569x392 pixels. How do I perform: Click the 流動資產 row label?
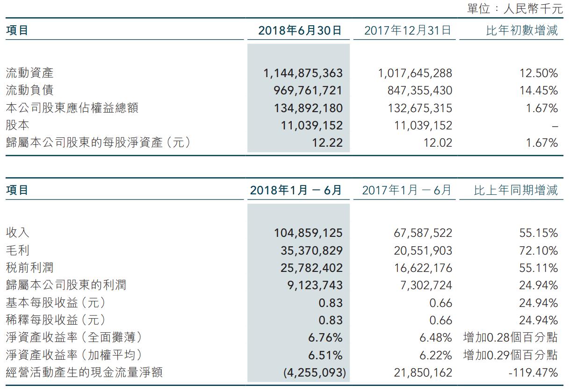click(29, 73)
